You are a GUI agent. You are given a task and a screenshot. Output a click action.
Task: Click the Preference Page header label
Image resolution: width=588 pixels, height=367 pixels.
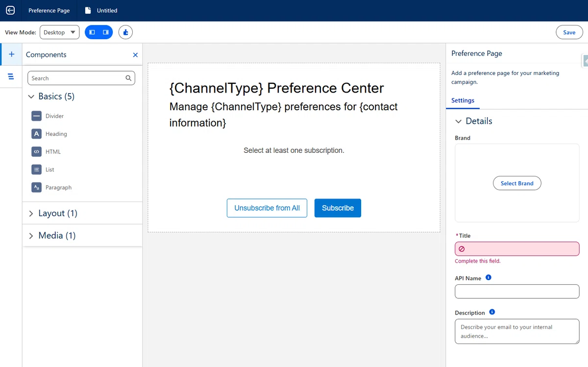(49, 10)
